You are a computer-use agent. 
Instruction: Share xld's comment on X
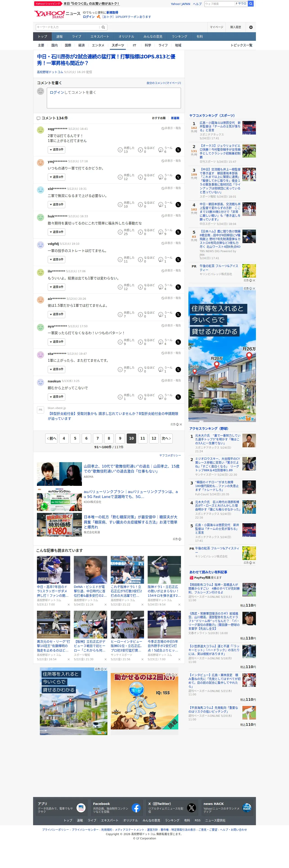pos(178,205)
